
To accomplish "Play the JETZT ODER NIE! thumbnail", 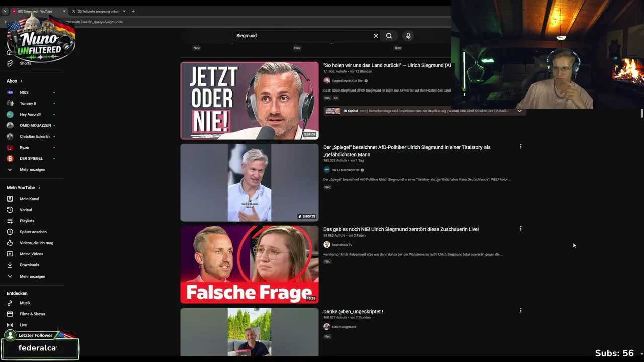I will (250, 101).
